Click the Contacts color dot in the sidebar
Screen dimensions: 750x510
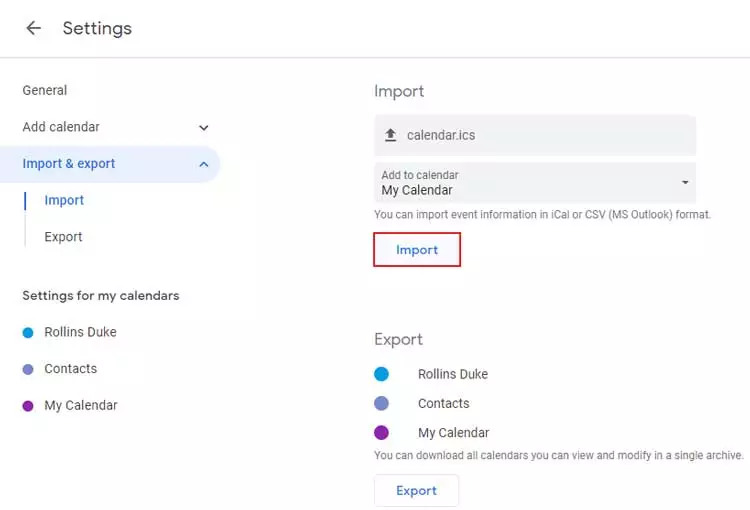(x=28, y=369)
